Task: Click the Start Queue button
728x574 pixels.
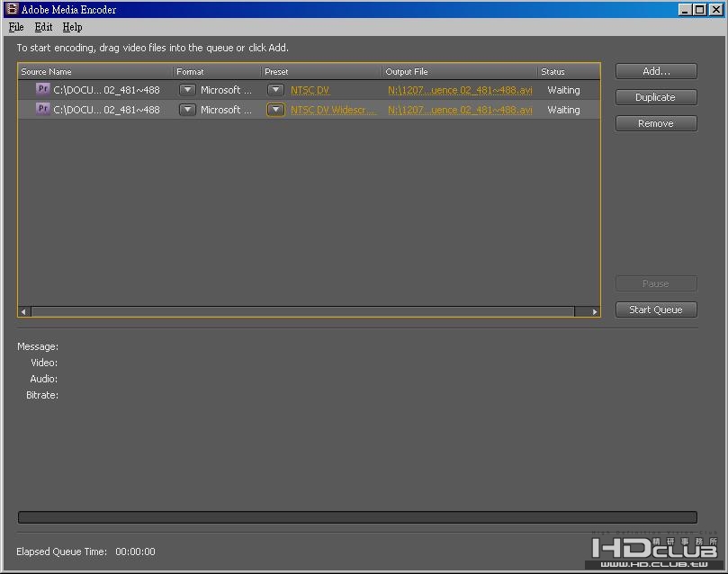Action: click(x=656, y=309)
